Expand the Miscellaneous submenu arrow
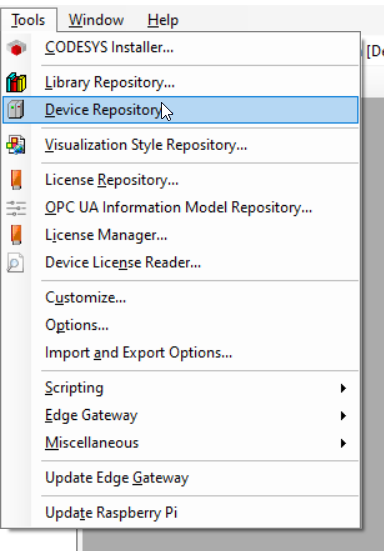Image resolution: width=384 pixels, height=551 pixels. tap(343, 443)
